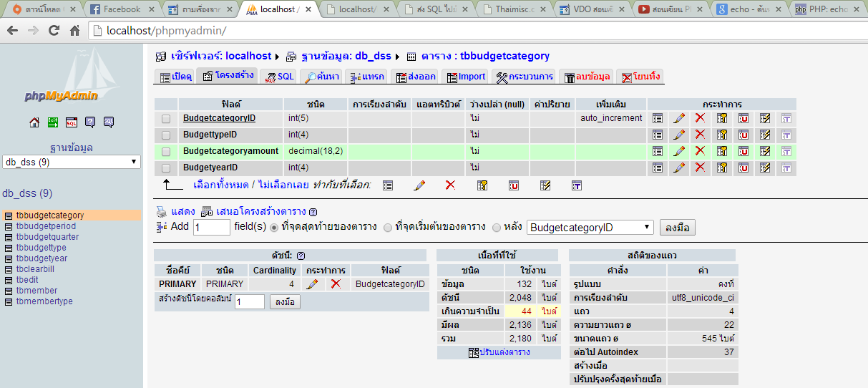This screenshot has height=388, width=868.
Task: Add index to BudgettypeID with lightning icon
Action: (765, 135)
